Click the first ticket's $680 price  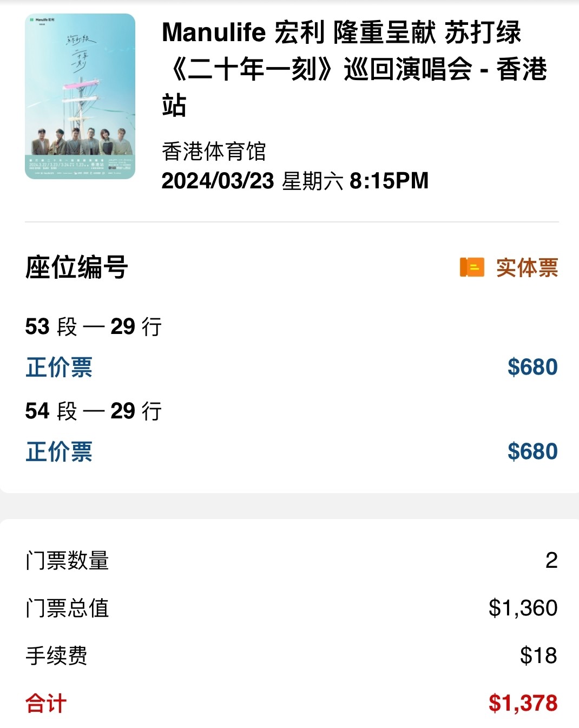(x=532, y=367)
